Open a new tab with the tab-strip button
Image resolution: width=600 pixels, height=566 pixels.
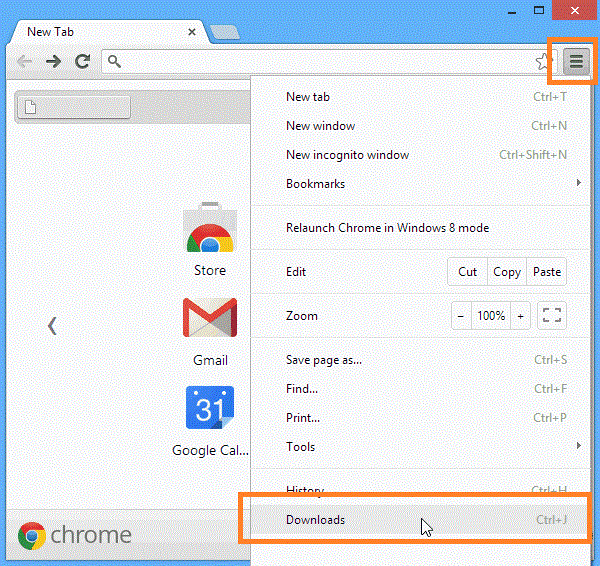tap(225, 33)
